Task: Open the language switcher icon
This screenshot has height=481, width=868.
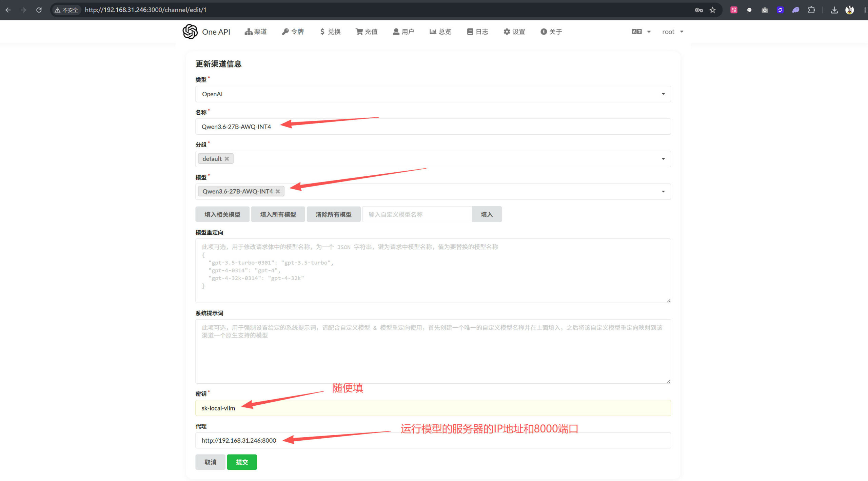Action: [x=637, y=32]
